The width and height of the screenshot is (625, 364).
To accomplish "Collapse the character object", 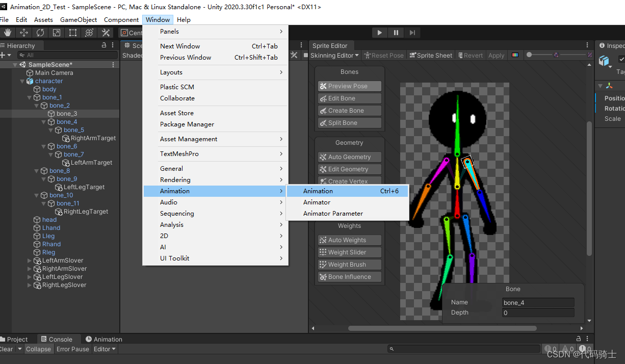I will (x=22, y=81).
